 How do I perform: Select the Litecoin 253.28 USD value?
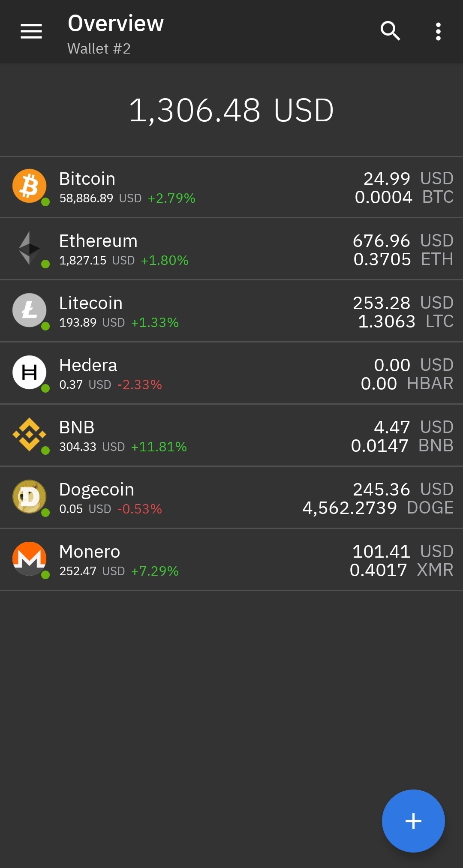point(403,303)
